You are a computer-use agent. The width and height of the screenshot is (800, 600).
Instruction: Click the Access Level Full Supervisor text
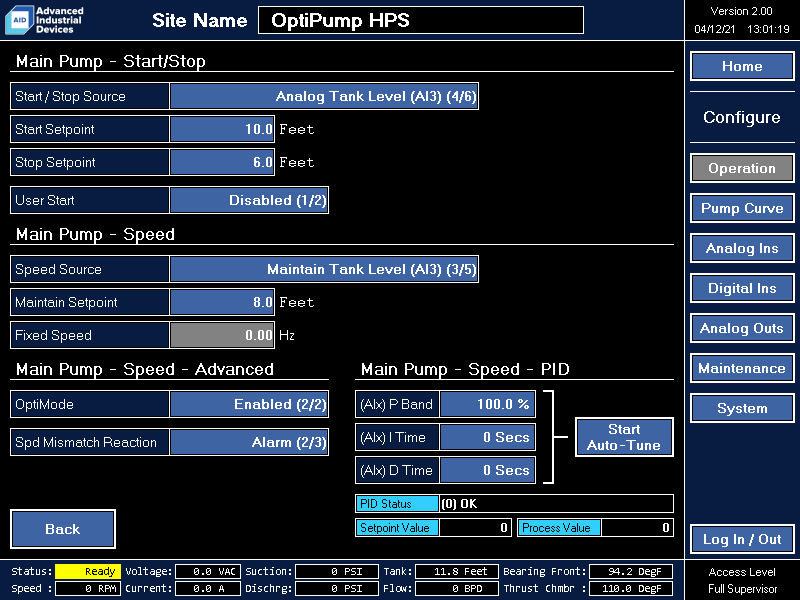click(742, 581)
